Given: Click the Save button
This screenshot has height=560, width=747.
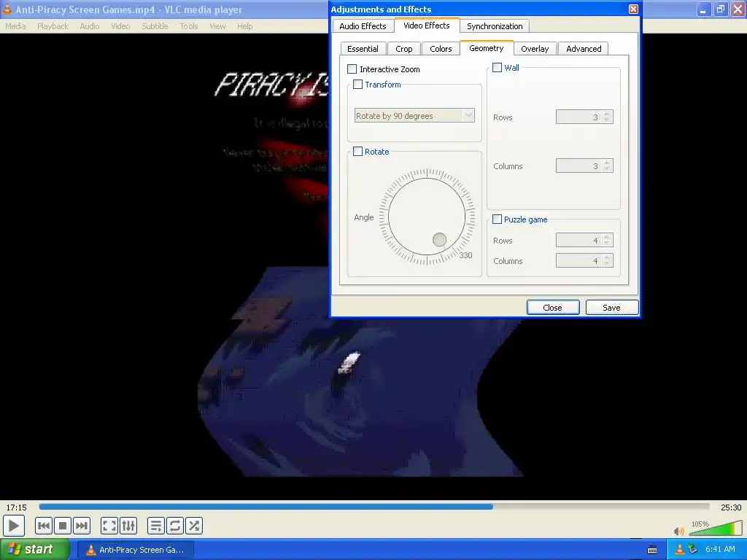Looking at the screenshot, I should [x=612, y=308].
